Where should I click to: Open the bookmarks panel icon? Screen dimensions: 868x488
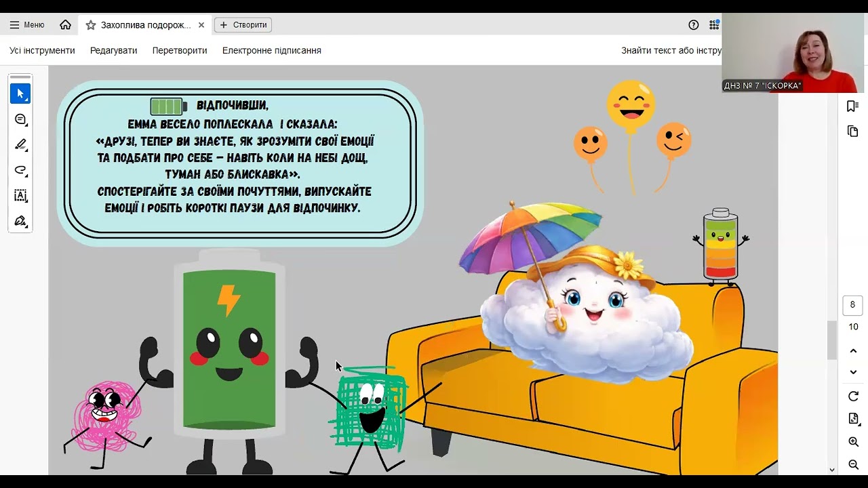click(x=853, y=106)
